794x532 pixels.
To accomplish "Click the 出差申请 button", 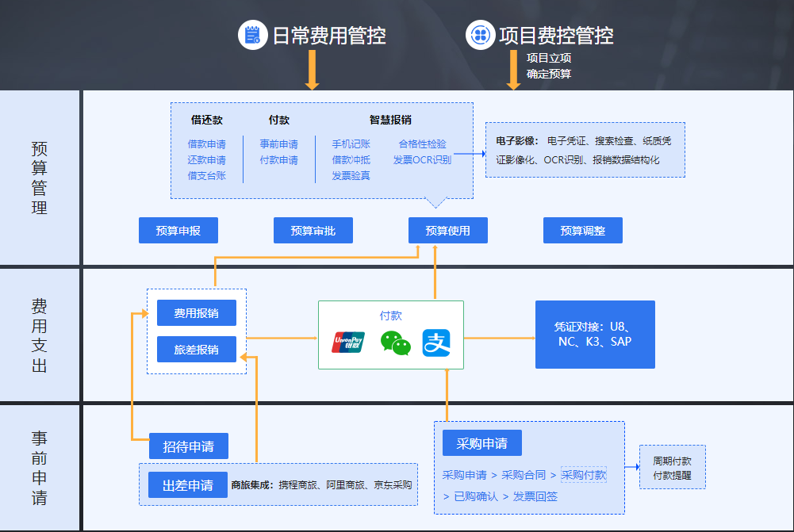I will pyautogui.click(x=187, y=484).
